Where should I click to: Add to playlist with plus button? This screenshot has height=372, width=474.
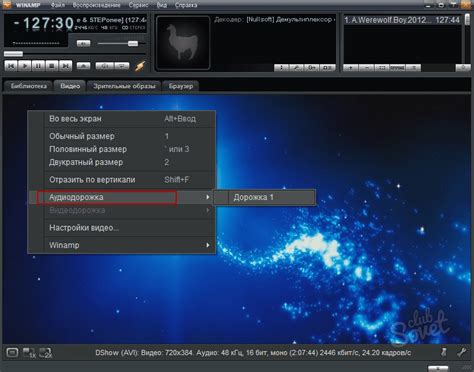click(350, 68)
